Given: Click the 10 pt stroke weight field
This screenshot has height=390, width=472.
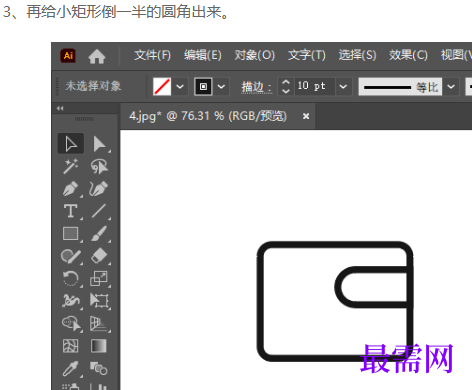Looking at the screenshot, I should coord(315,87).
